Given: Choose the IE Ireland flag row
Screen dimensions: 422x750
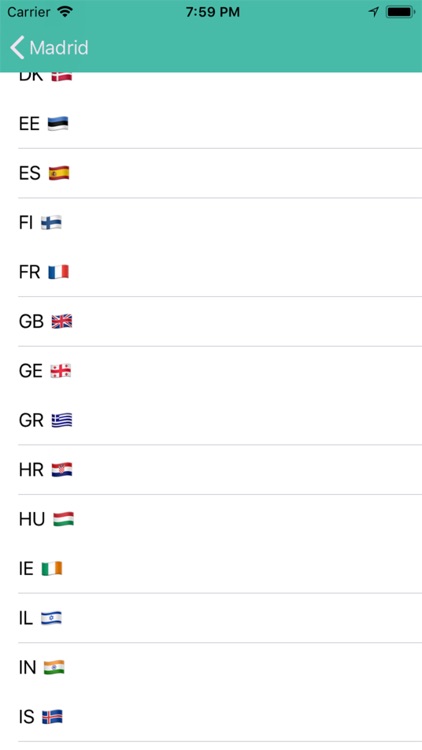Looking at the screenshot, I should [x=211, y=568].
